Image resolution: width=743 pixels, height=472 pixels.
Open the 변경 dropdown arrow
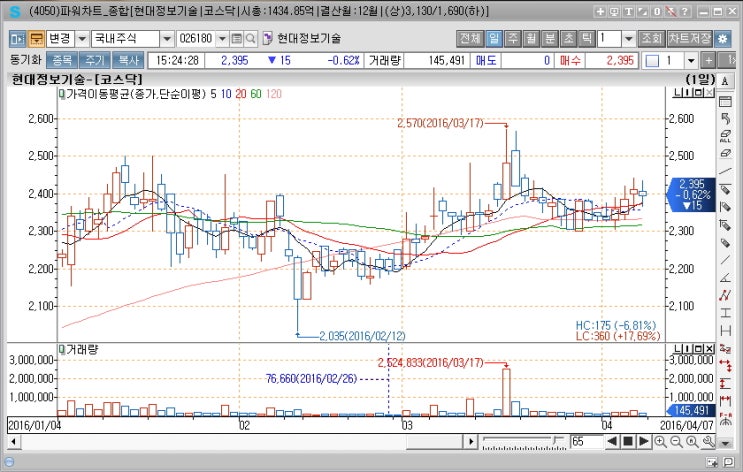[x=82, y=38]
